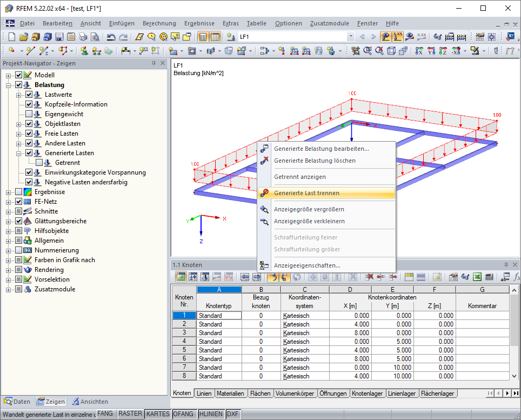
Task: Open the LF1 load case dropdown
Action: 351,37
